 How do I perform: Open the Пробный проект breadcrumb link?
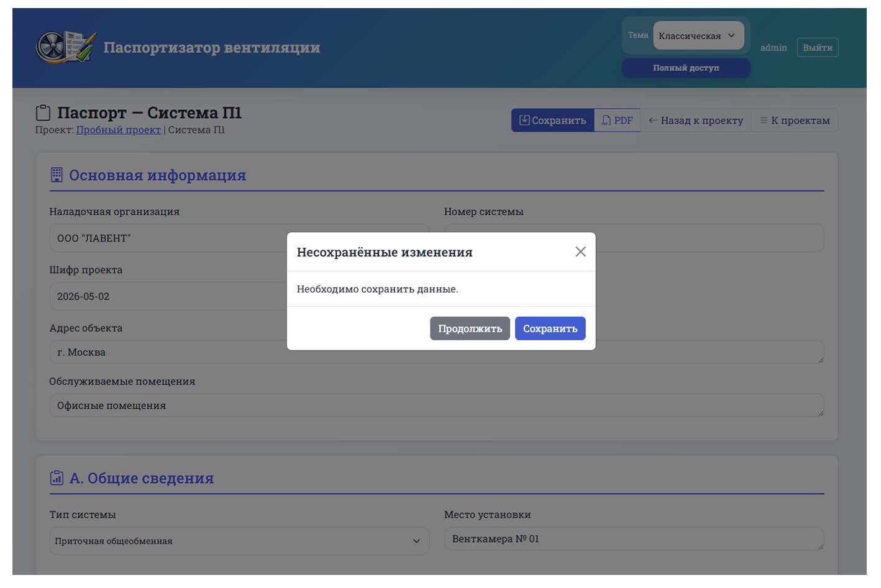point(118,130)
